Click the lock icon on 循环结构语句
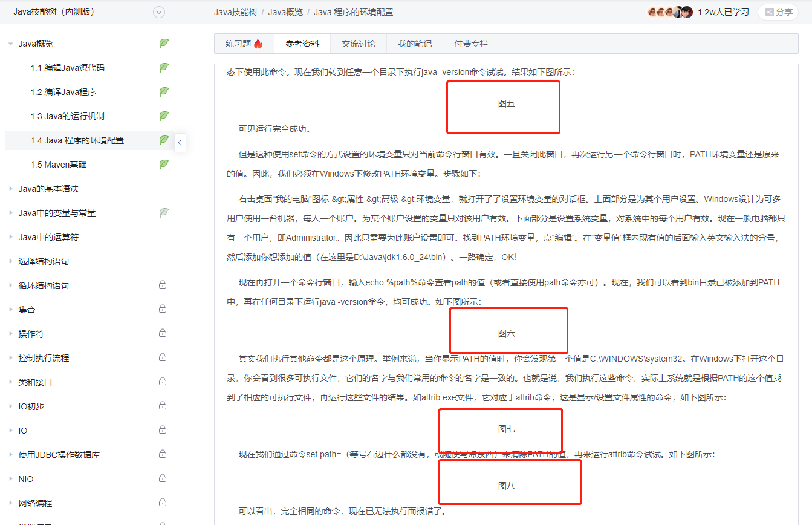The image size is (812, 525). pos(163,285)
